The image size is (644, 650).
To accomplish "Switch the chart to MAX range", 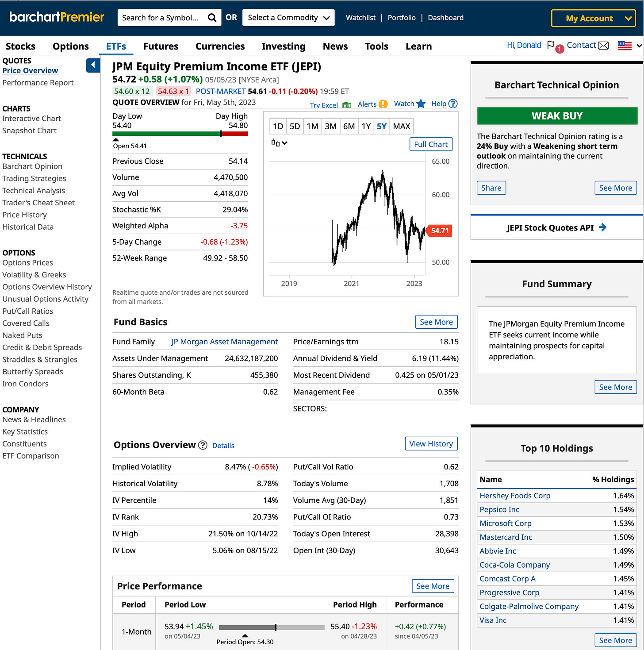I will coord(401,126).
